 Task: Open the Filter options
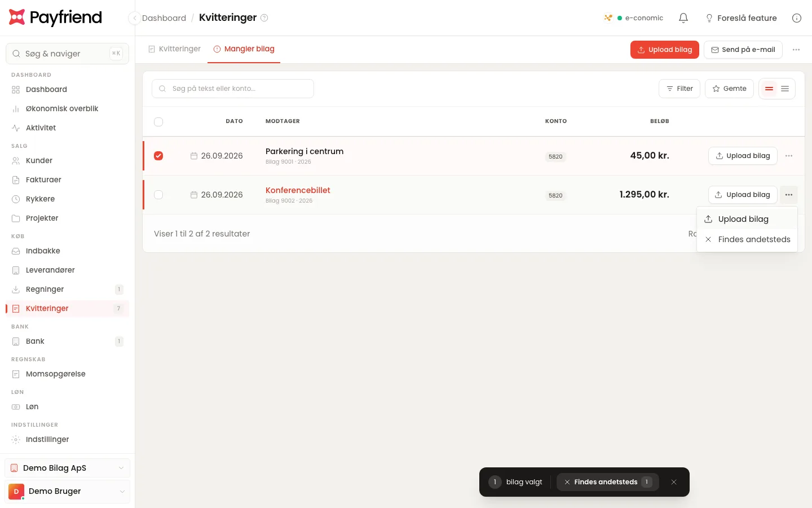click(679, 89)
